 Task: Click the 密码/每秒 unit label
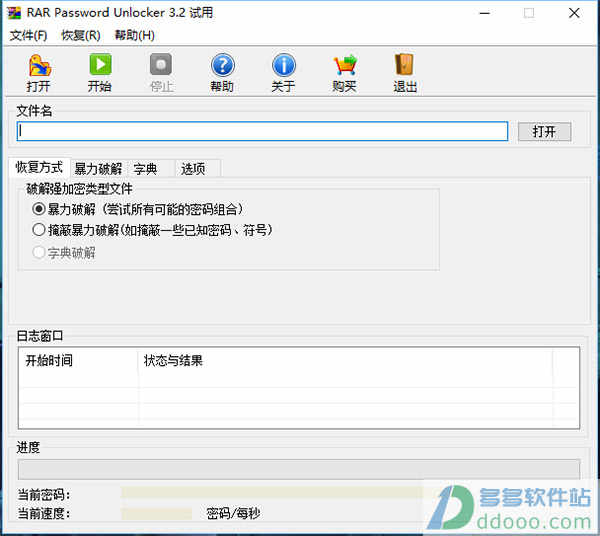(x=233, y=513)
